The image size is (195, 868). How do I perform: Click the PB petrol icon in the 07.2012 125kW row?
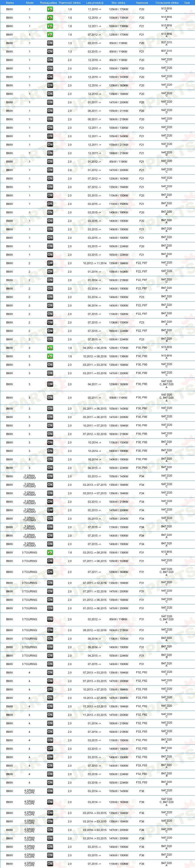[x=50, y=35]
